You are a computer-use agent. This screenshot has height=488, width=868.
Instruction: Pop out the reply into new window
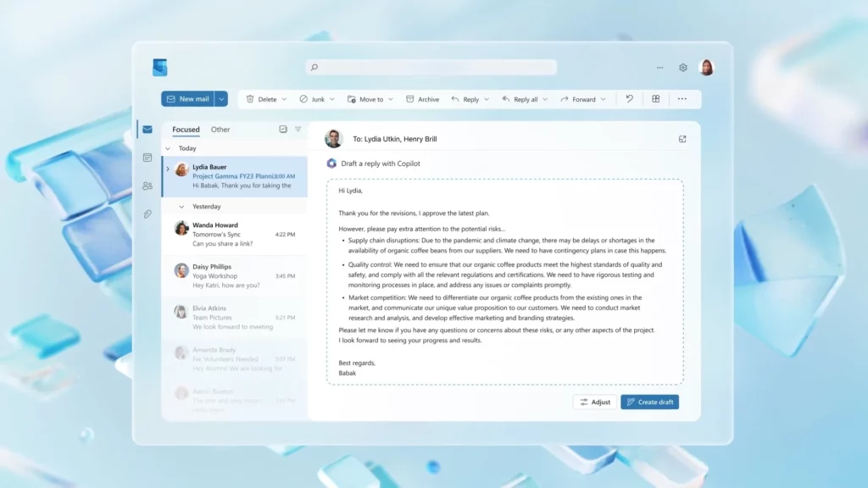click(682, 139)
